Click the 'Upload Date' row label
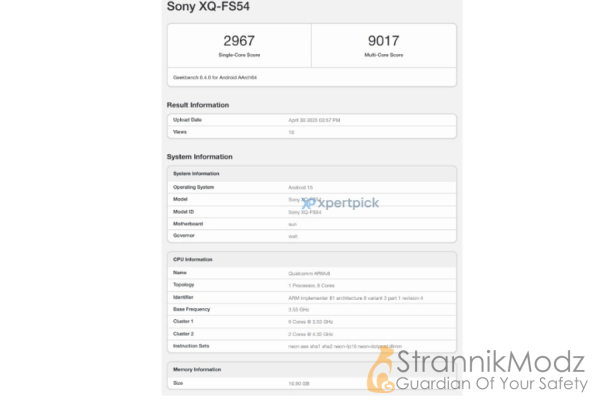 pos(187,120)
